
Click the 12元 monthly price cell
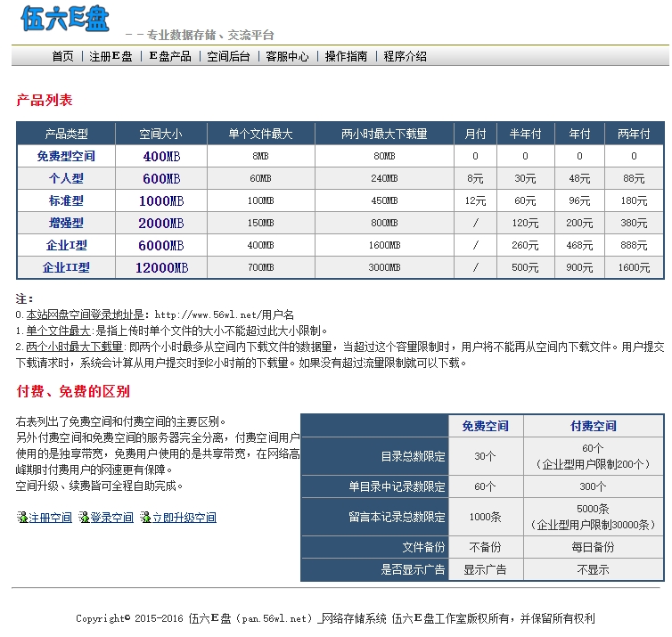[x=475, y=201]
